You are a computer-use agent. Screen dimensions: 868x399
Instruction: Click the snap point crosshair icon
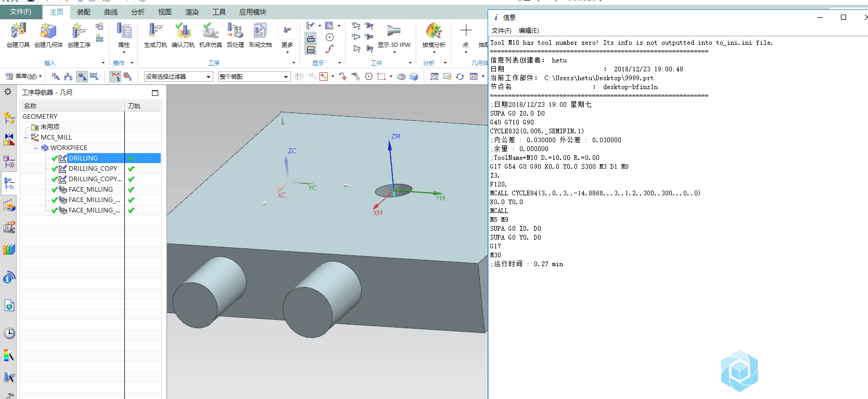[x=343, y=77]
